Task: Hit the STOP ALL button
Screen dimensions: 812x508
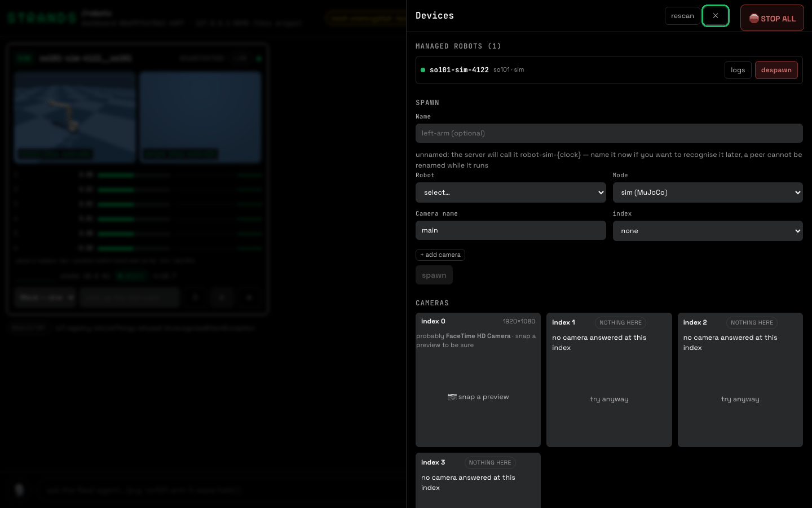Action: (772, 18)
